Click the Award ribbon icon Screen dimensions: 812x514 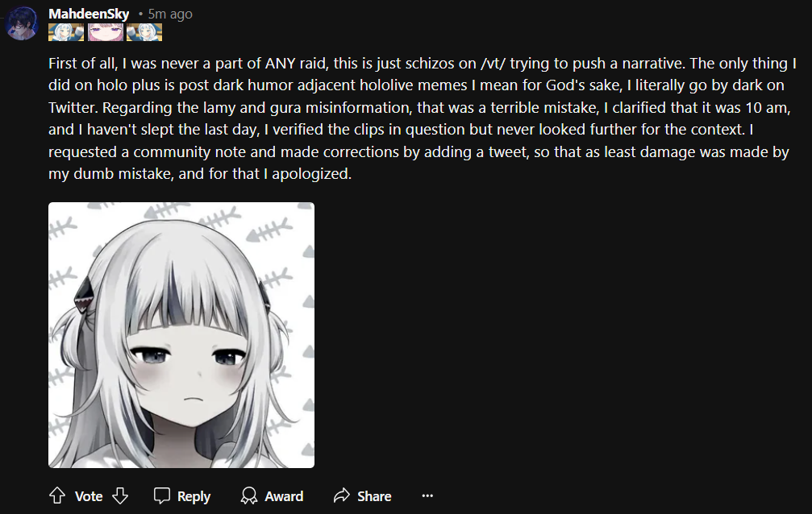[x=249, y=496]
